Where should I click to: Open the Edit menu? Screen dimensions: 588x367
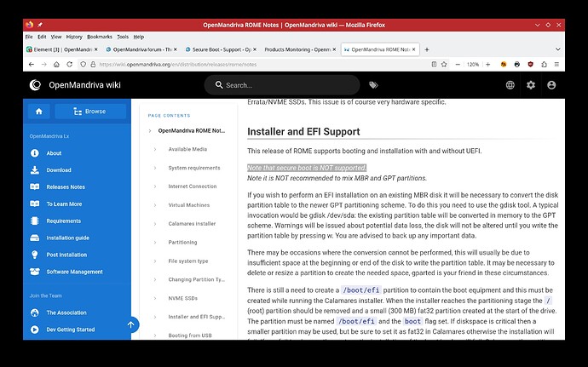click(x=42, y=37)
